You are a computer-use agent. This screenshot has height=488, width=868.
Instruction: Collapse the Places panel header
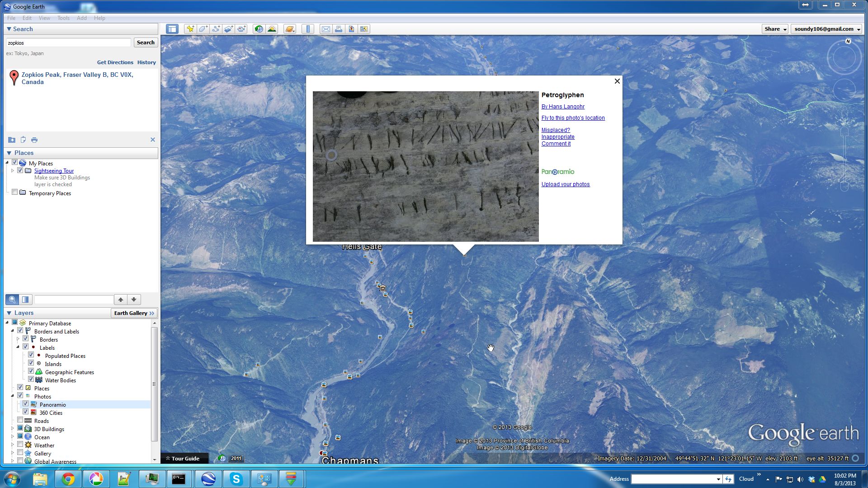point(9,153)
